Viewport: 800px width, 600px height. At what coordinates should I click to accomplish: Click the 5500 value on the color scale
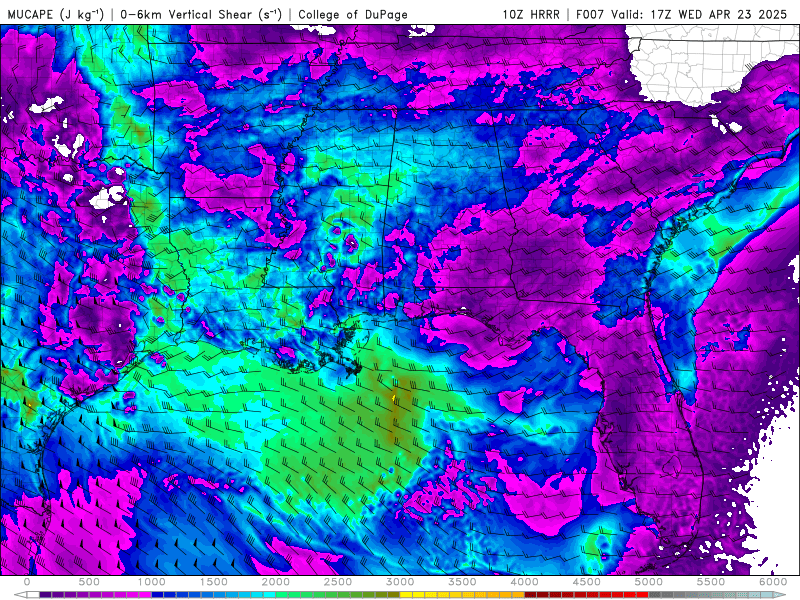711,582
